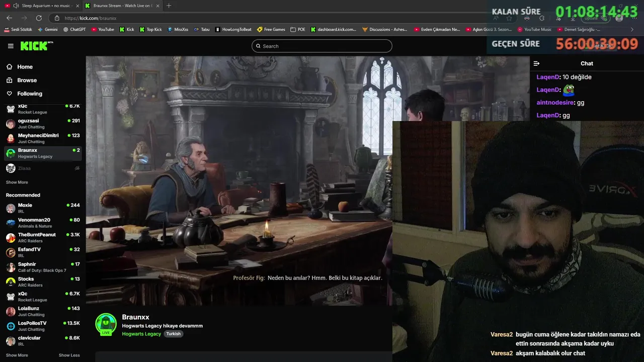644x362 pixels.
Task: Close the Braunxx Stream tab
Action: coord(157,6)
